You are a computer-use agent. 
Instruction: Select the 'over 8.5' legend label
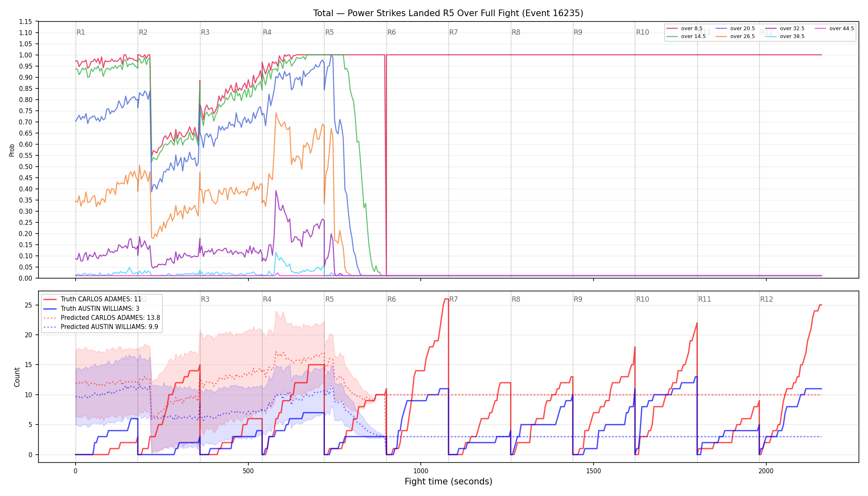click(x=692, y=29)
